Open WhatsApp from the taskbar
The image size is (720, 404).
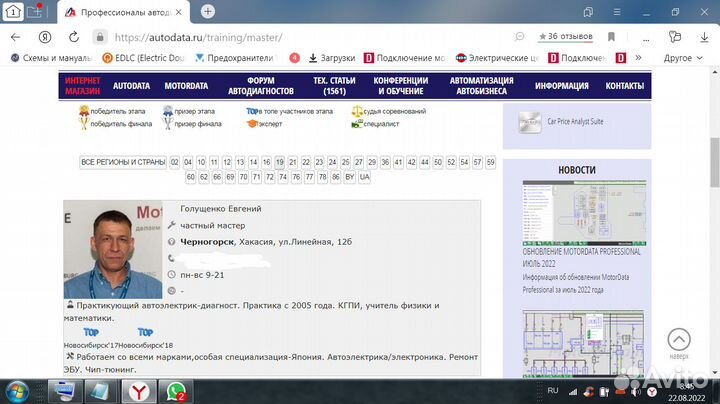click(176, 392)
